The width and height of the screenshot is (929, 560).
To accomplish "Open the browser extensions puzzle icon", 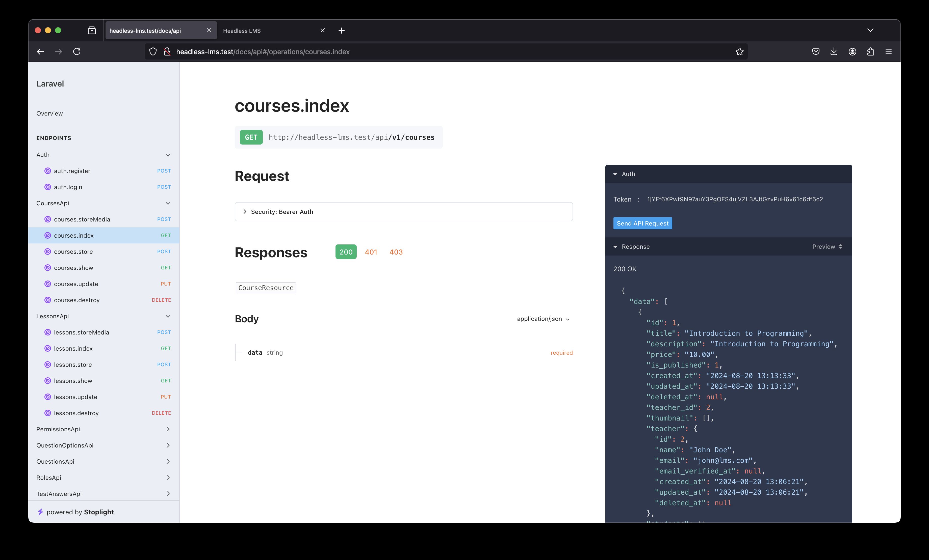I will pos(871,52).
